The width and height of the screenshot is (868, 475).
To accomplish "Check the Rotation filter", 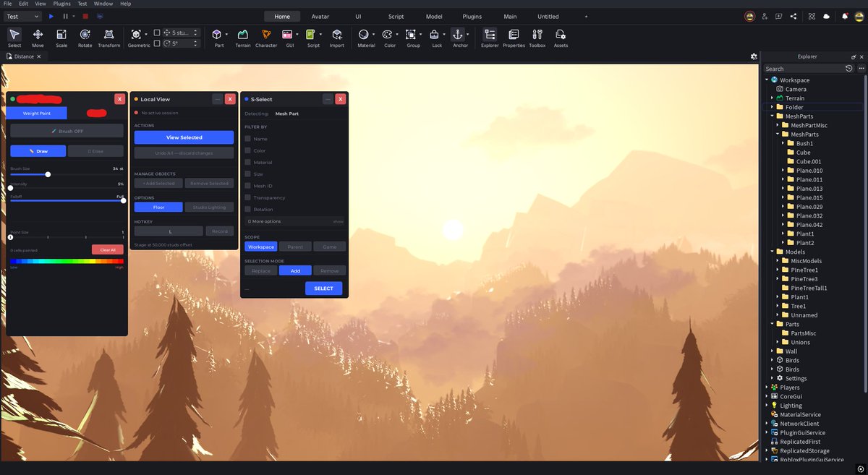I will (x=247, y=209).
